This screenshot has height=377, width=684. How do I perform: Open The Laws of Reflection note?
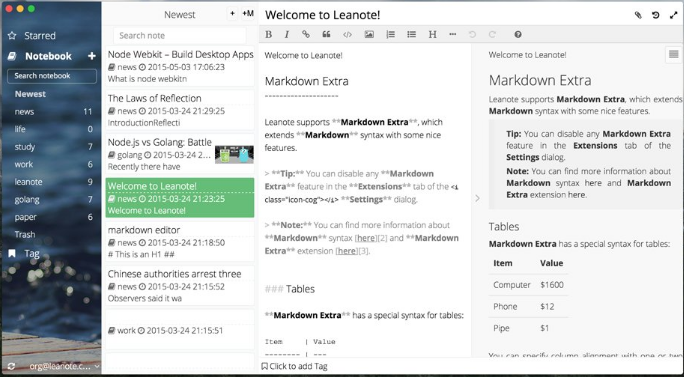(x=180, y=110)
